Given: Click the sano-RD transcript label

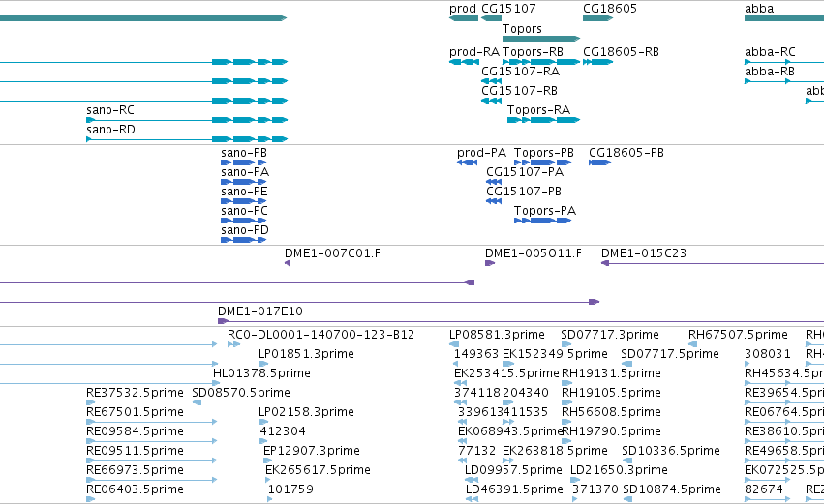Looking at the screenshot, I should 110,131.
